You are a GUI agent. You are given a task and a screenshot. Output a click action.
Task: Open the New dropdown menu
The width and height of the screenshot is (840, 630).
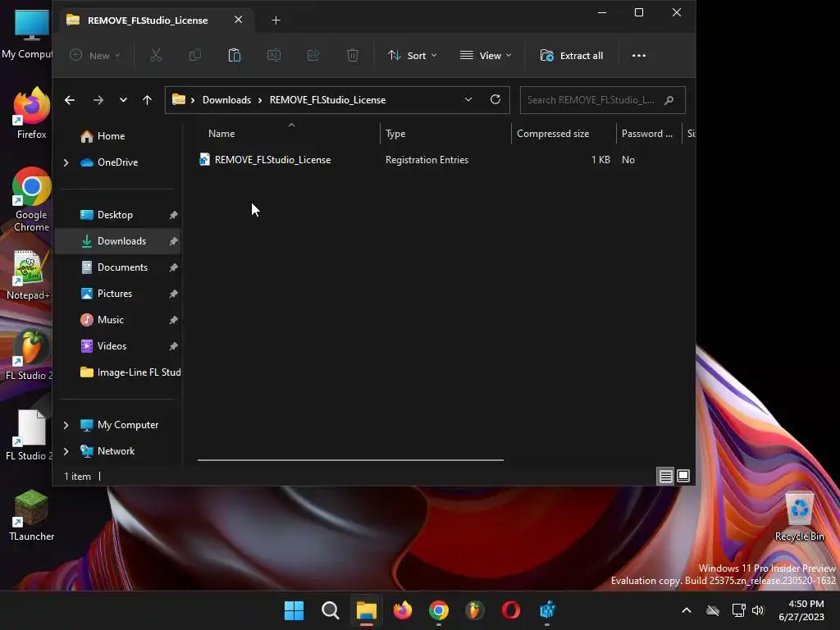[x=95, y=55]
